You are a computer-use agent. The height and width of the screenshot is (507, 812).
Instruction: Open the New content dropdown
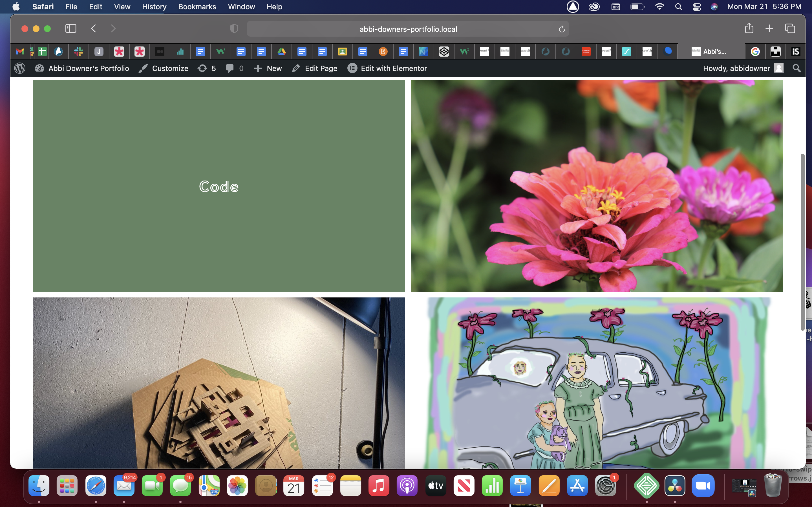click(268, 68)
